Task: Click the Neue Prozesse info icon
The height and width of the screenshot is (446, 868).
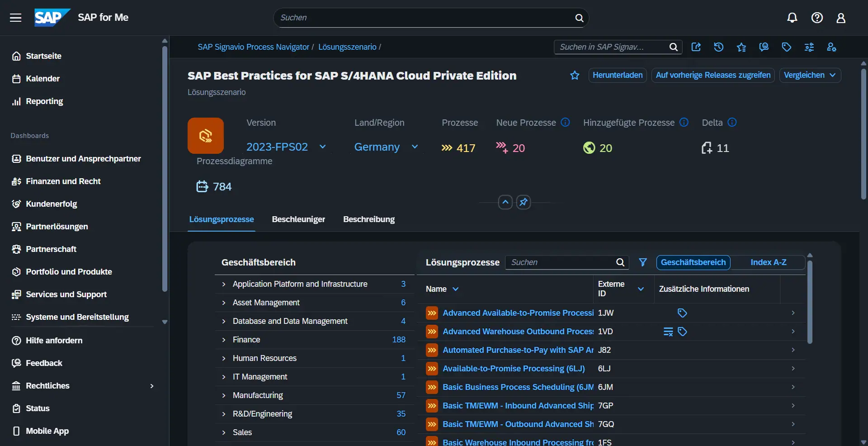Action: pos(565,122)
